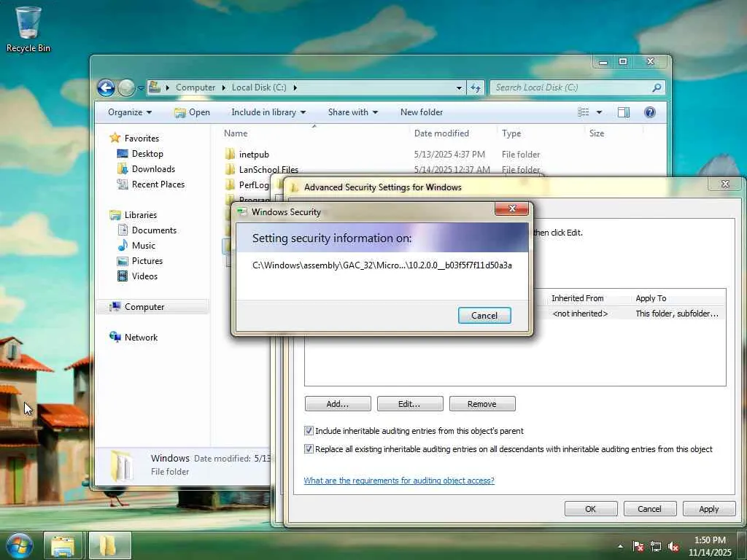Expand the address bar history dropdown
The width and height of the screenshot is (747, 560).
point(459,88)
